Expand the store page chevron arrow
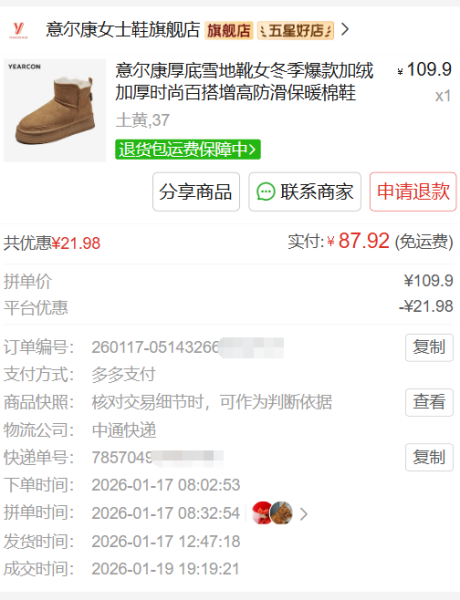 [345, 29]
